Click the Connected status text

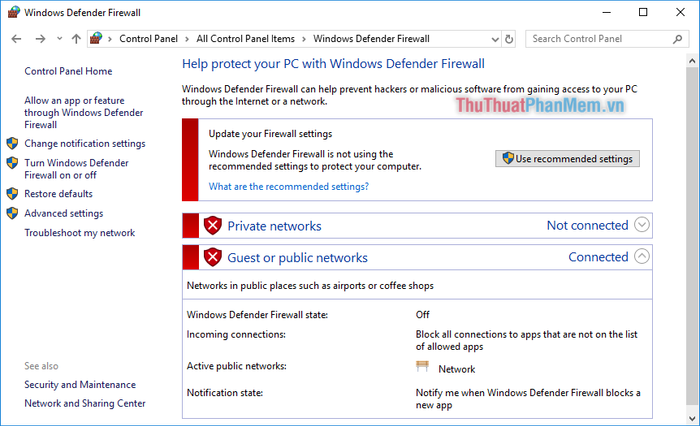click(x=598, y=257)
